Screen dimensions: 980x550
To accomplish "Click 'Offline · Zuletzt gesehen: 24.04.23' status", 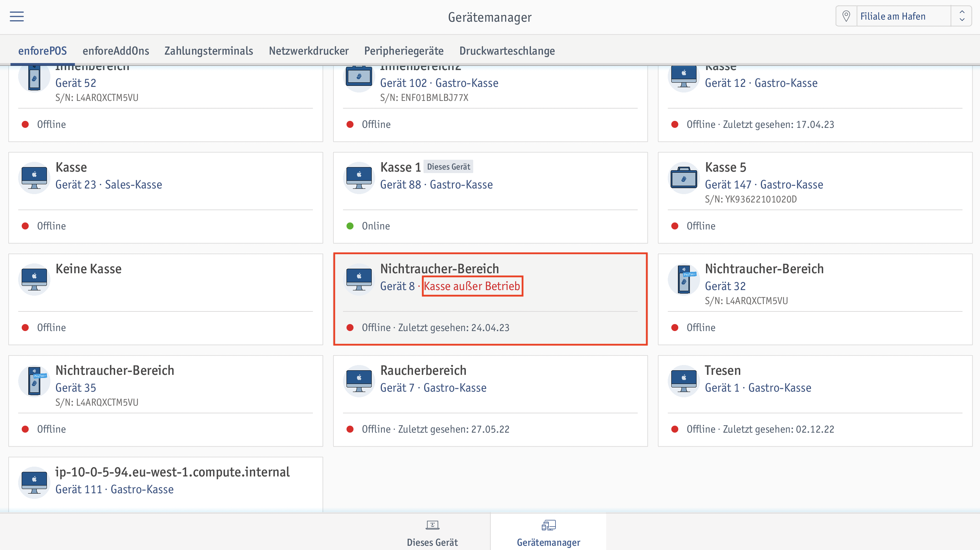I will (x=435, y=328).
